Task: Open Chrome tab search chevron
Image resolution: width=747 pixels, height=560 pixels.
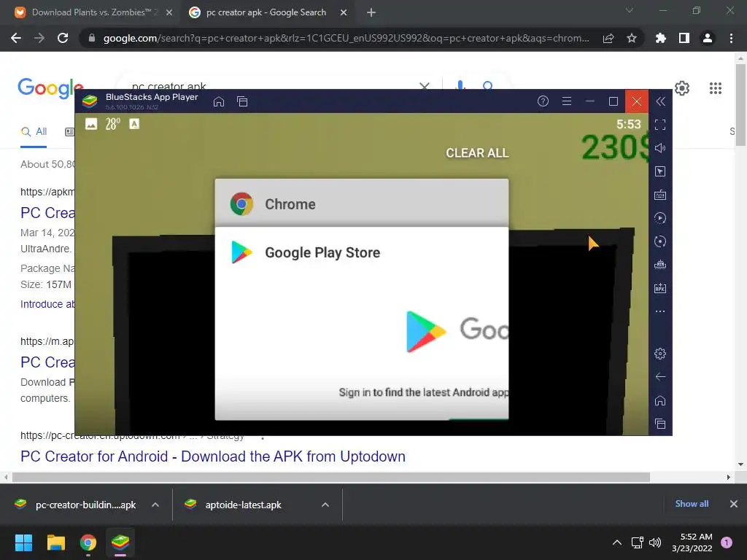Action: click(630, 10)
